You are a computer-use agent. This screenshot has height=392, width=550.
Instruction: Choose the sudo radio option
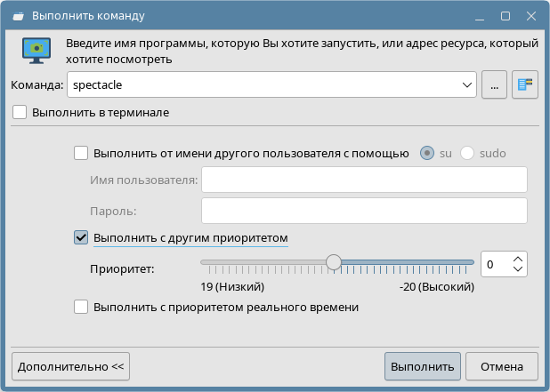[x=467, y=153]
